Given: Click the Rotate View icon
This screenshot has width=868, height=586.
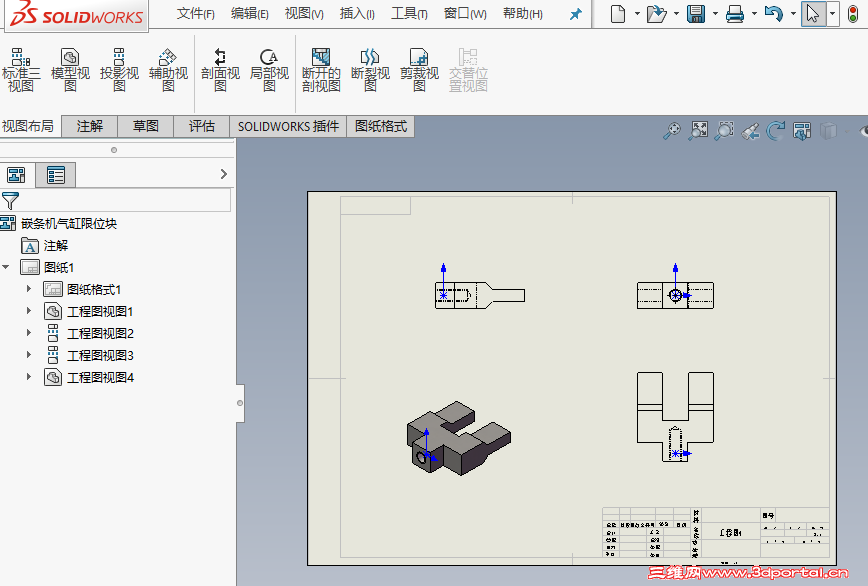Looking at the screenshot, I should [x=776, y=131].
